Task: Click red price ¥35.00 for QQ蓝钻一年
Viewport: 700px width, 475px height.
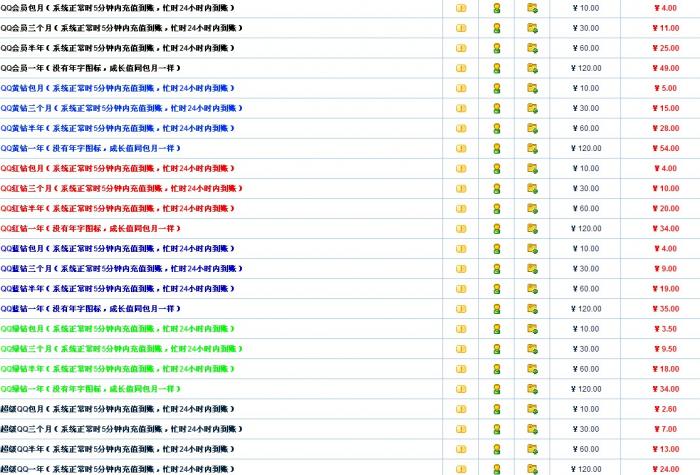Action: point(666,309)
